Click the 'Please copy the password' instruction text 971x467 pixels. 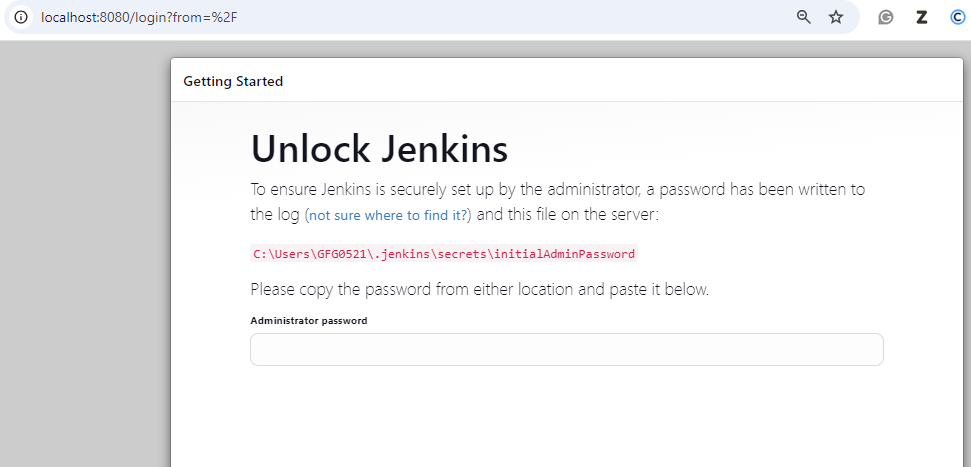[479, 290]
